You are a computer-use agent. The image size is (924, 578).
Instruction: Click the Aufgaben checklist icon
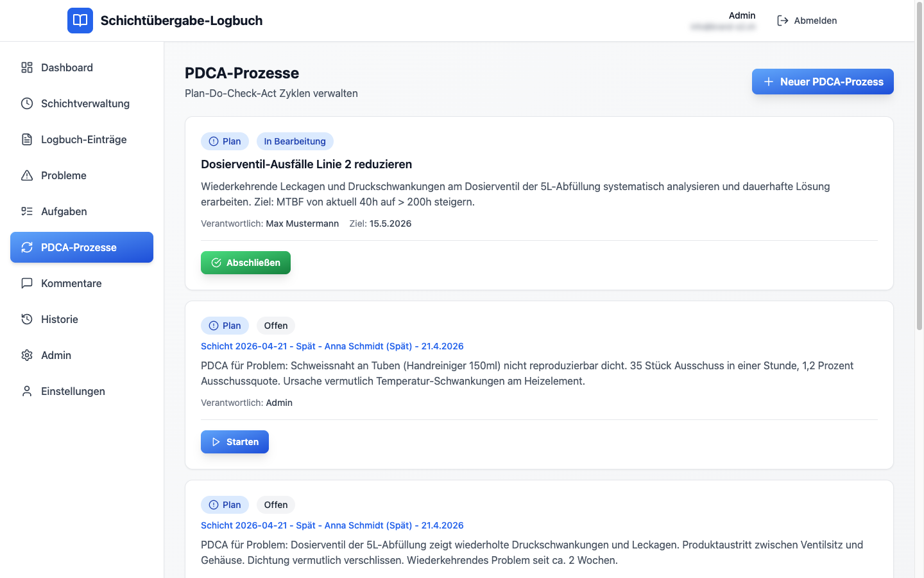pos(27,211)
